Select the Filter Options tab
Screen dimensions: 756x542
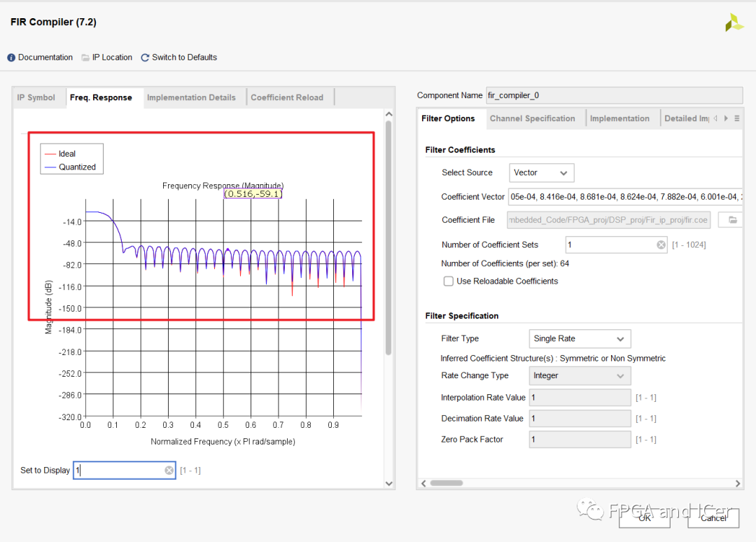coord(448,118)
